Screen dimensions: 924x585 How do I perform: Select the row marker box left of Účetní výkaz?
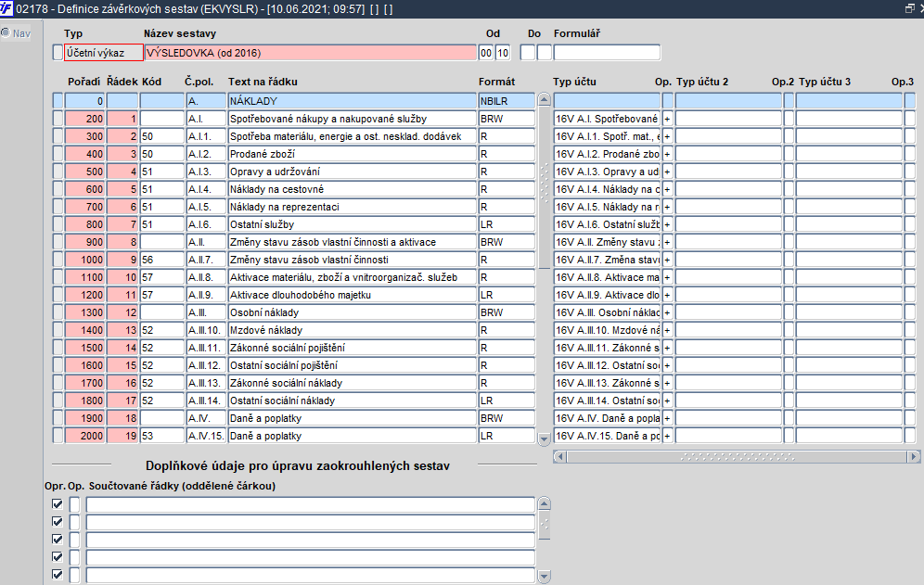tap(58, 53)
